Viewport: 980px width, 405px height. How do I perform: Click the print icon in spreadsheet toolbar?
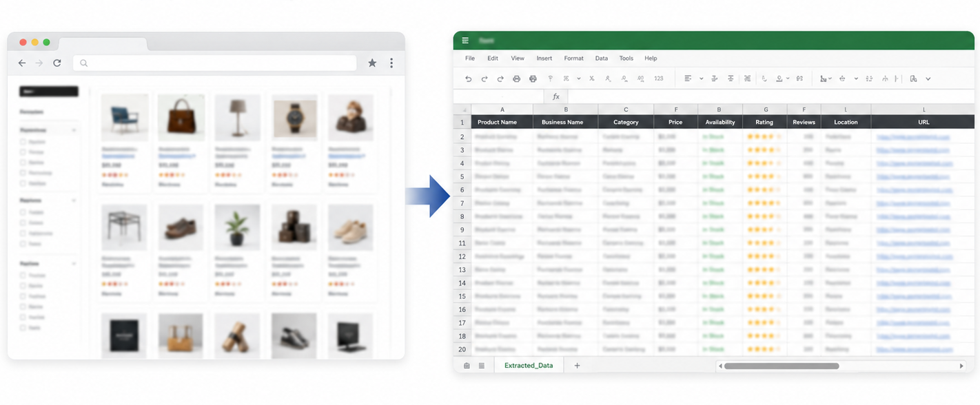coord(533,79)
